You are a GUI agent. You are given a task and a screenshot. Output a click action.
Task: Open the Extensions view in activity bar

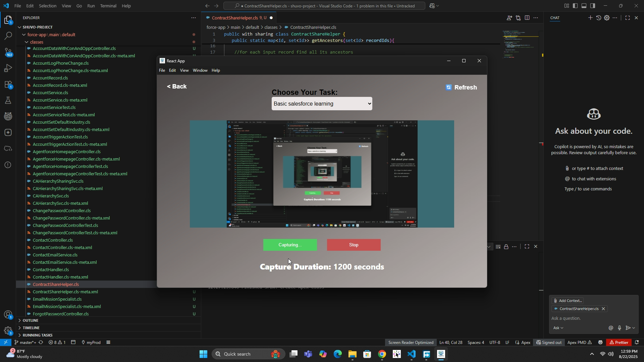tap(8, 84)
